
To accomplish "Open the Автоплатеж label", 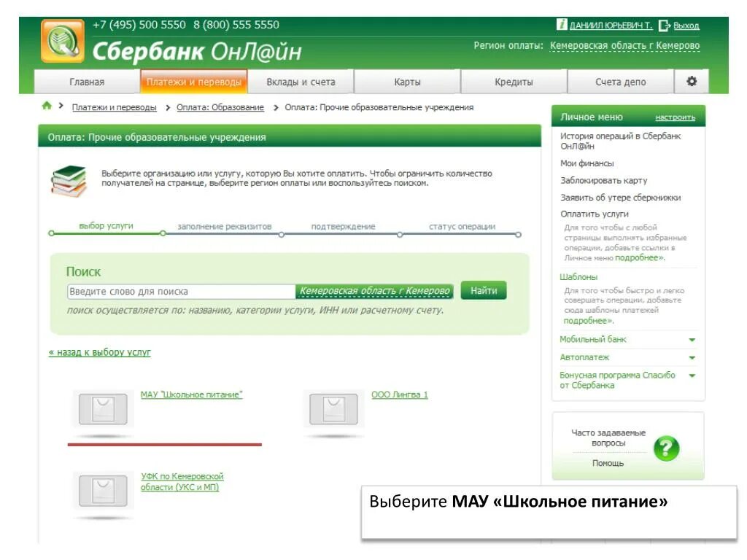I will 584,357.
